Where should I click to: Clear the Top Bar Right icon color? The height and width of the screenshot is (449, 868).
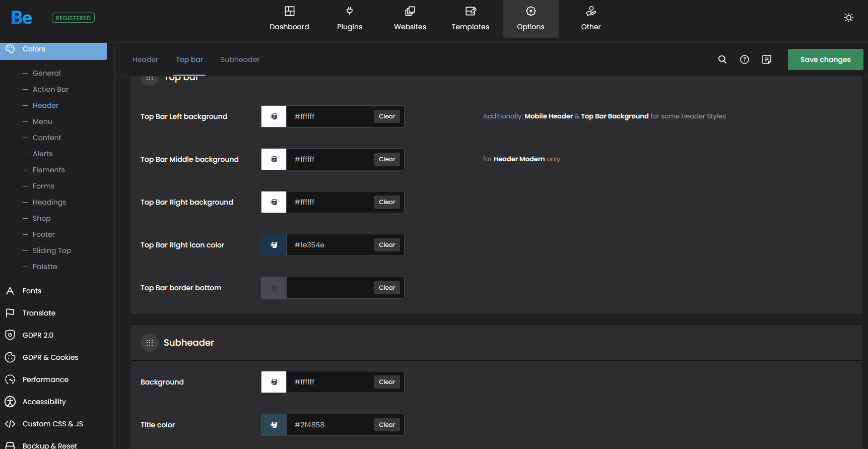[386, 245]
